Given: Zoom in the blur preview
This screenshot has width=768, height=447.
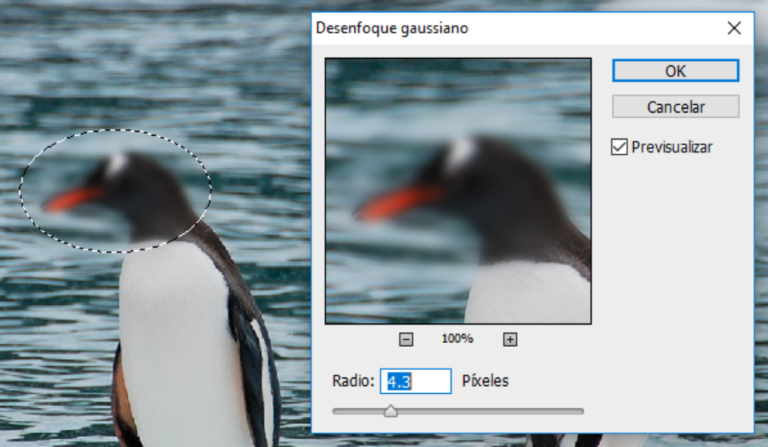Looking at the screenshot, I should point(510,339).
